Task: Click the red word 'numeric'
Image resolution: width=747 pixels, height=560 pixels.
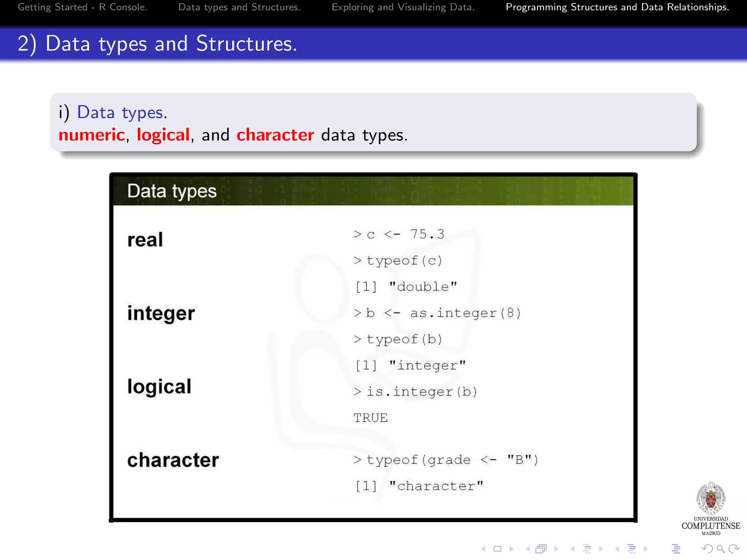Action: pyautogui.click(x=92, y=135)
